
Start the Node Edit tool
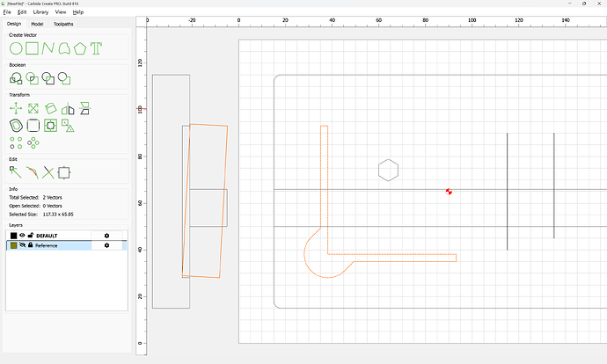[16, 172]
